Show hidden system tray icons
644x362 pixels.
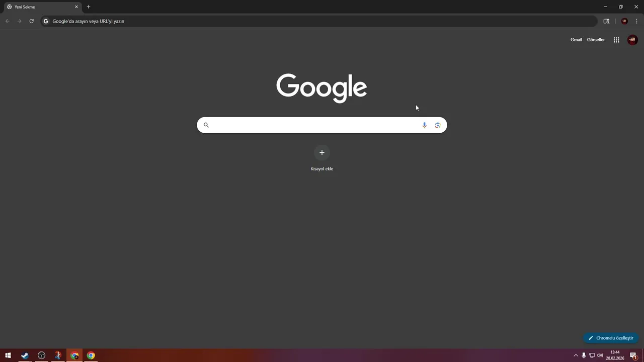pos(576,355)
